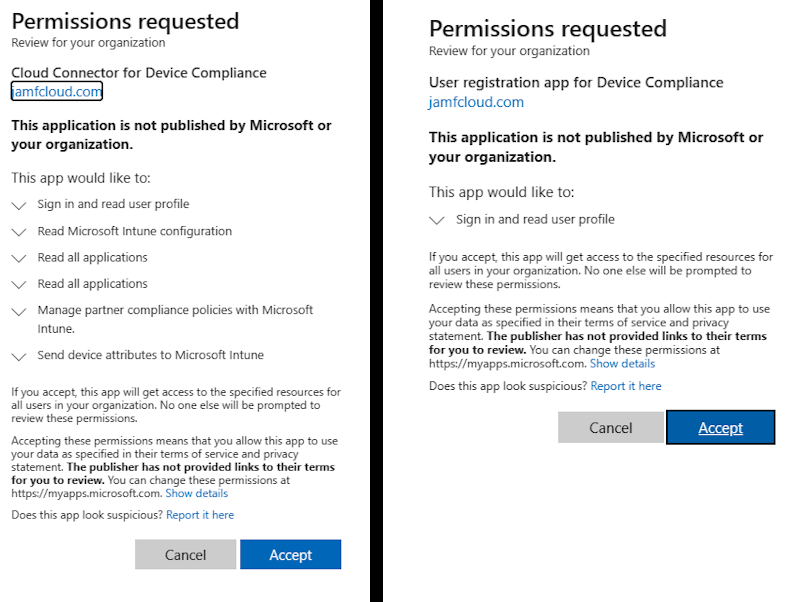The width and height of the screenshot is (792, 602).
Task: Select right dialog 'Sign in and read user profile' text
Action: click(x=535, y=219)
